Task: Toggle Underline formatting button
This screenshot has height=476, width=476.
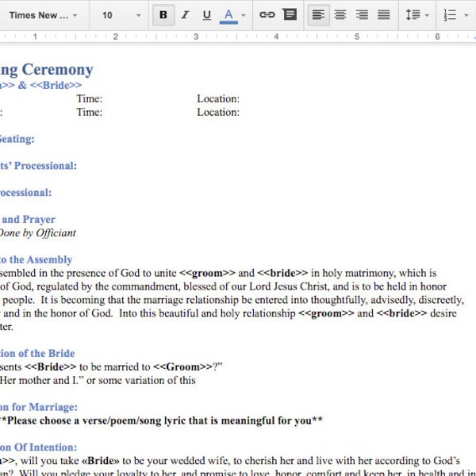Action: click(207, 15)
